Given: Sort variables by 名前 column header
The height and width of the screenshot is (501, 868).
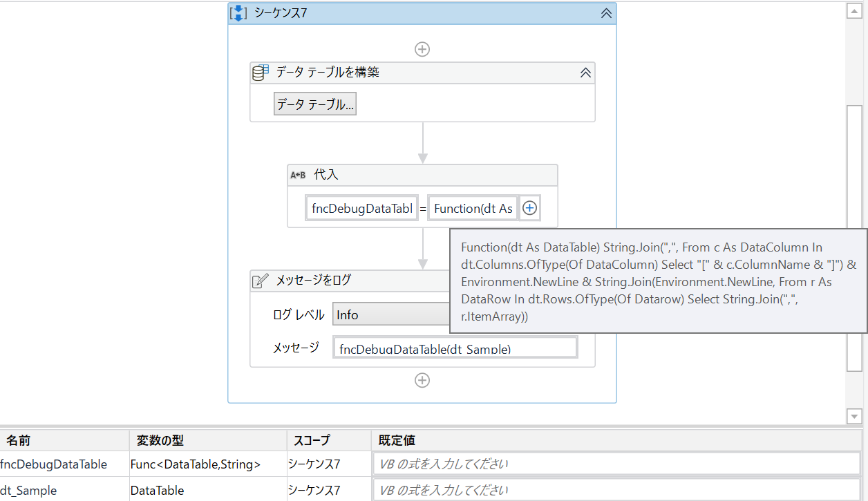Looking at the screenshot, I should pos(64,440).
